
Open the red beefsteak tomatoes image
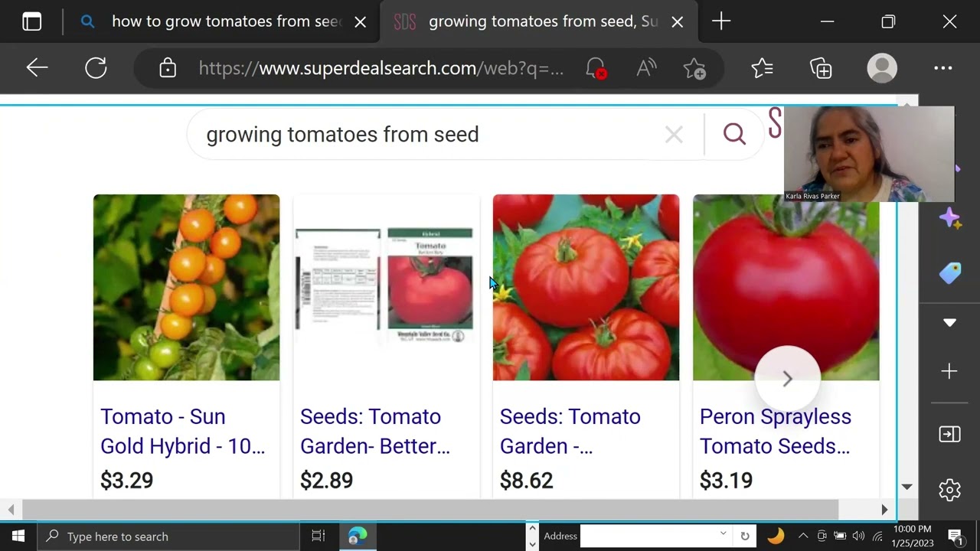pos(586,287)
